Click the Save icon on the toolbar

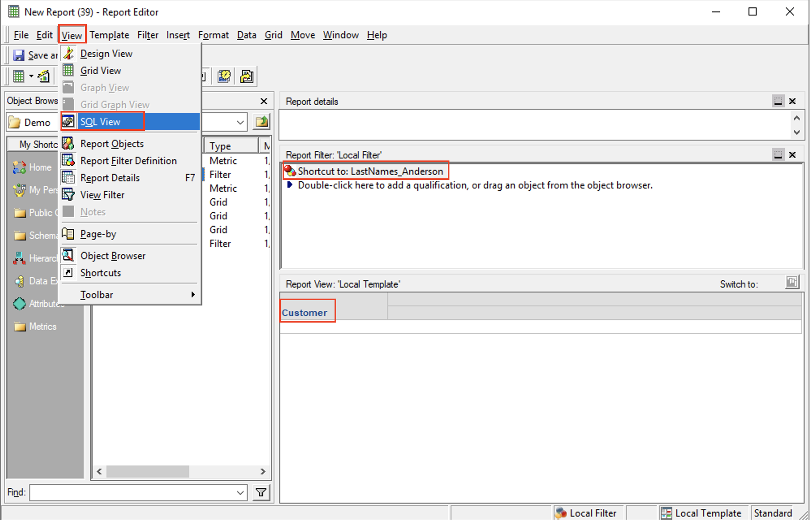18,55
